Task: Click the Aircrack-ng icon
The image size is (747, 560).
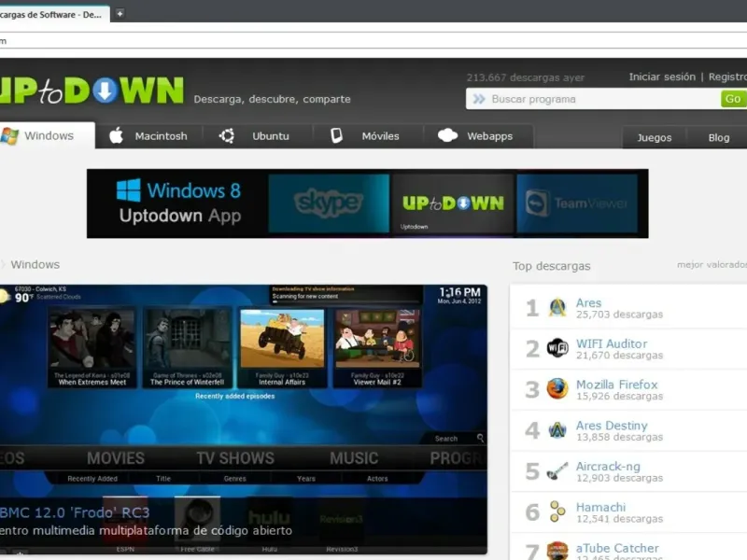Action: pyautogui.click(x=557, y=471)
